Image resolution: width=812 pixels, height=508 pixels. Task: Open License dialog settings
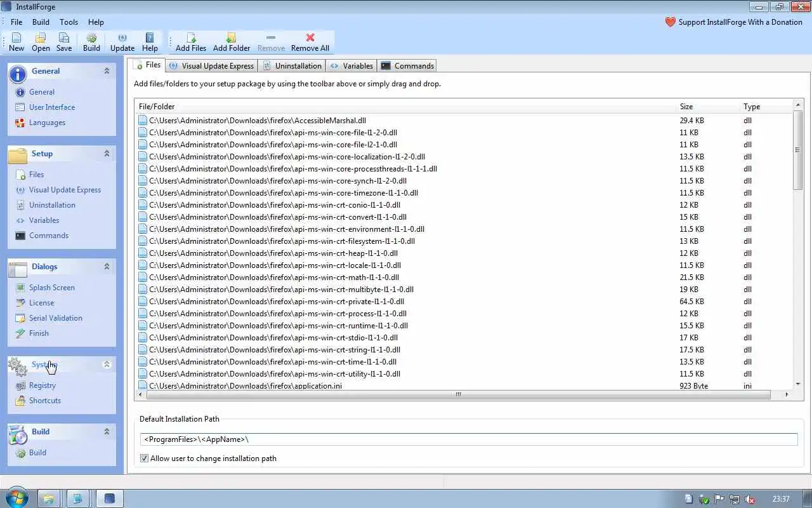pos(41,303)
